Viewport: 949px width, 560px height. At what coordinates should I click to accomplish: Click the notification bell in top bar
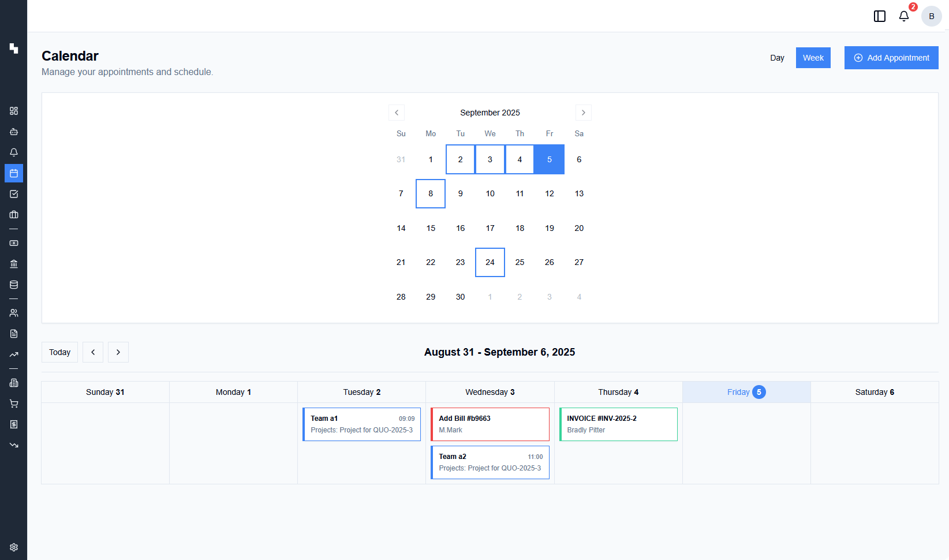tap(904, 16)
